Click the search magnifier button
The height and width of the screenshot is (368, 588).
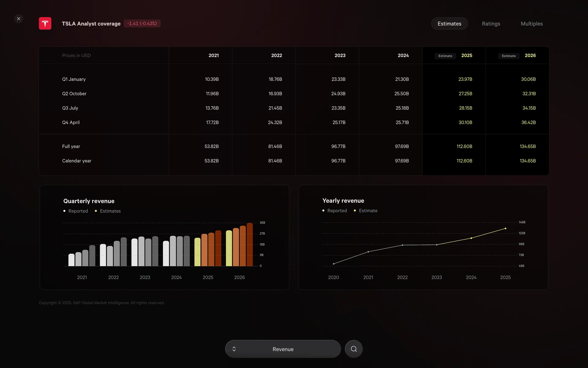tap(354, 349)
